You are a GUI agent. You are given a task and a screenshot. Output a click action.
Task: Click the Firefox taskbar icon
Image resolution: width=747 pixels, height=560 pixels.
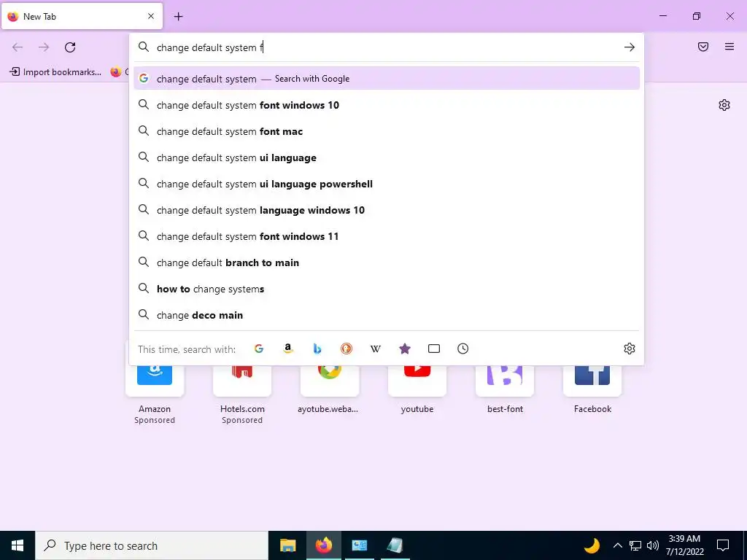pyautogui.click(x=324, y=545)
